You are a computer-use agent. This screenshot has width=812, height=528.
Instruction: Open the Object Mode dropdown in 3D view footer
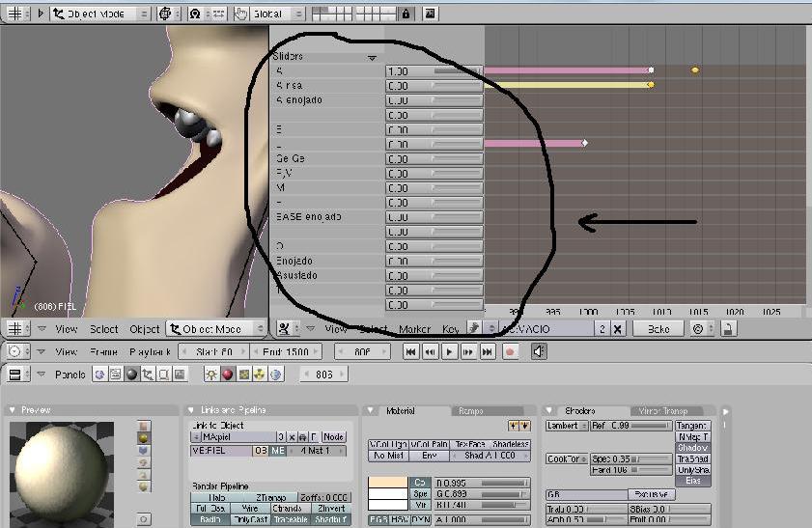click(x=216, y=329)
